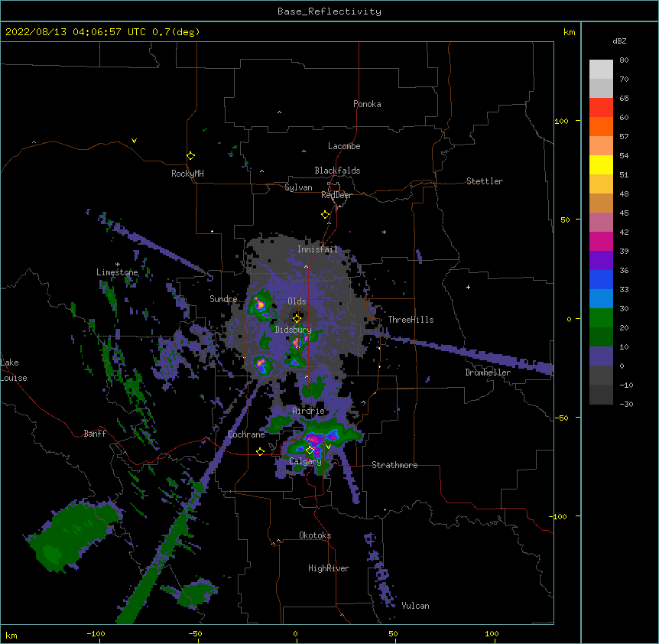Click the yellow diamond marker over Calgary

[x=310, y=450]
